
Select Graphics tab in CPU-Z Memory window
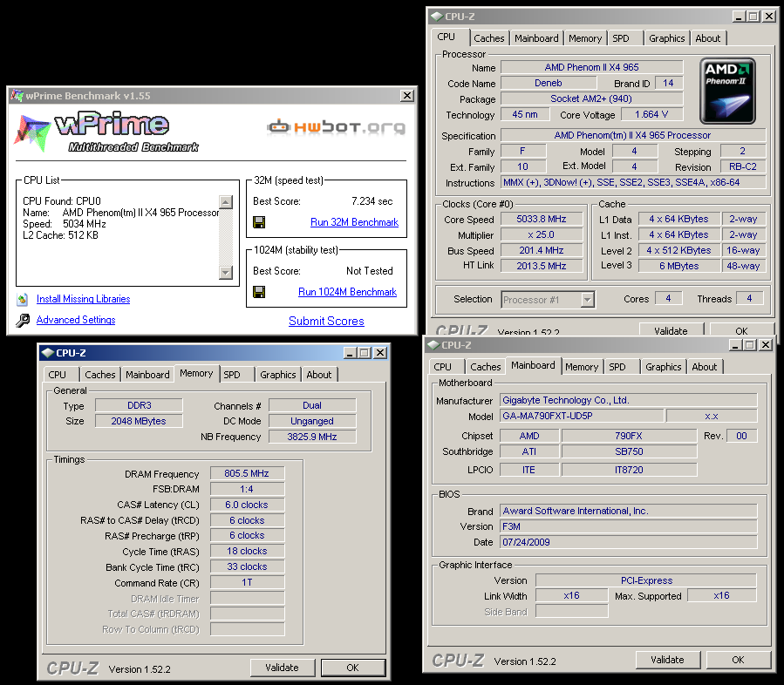(x=277, y=375)
